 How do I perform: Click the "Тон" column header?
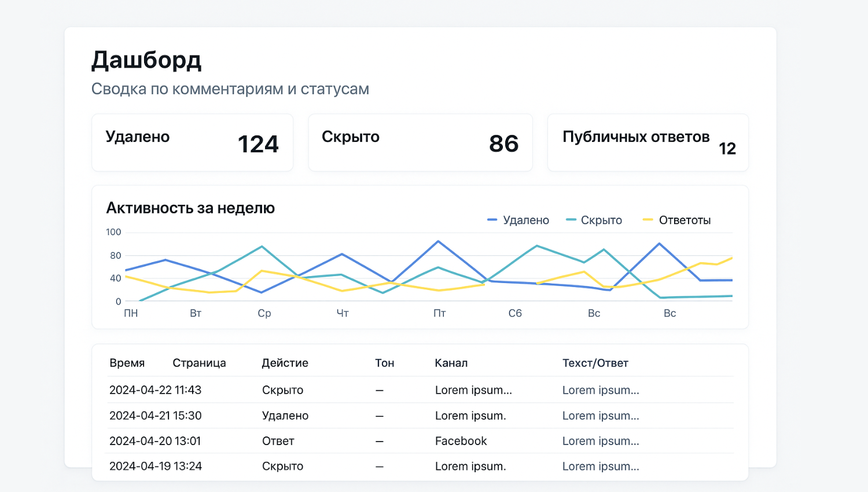click(384, 363)
